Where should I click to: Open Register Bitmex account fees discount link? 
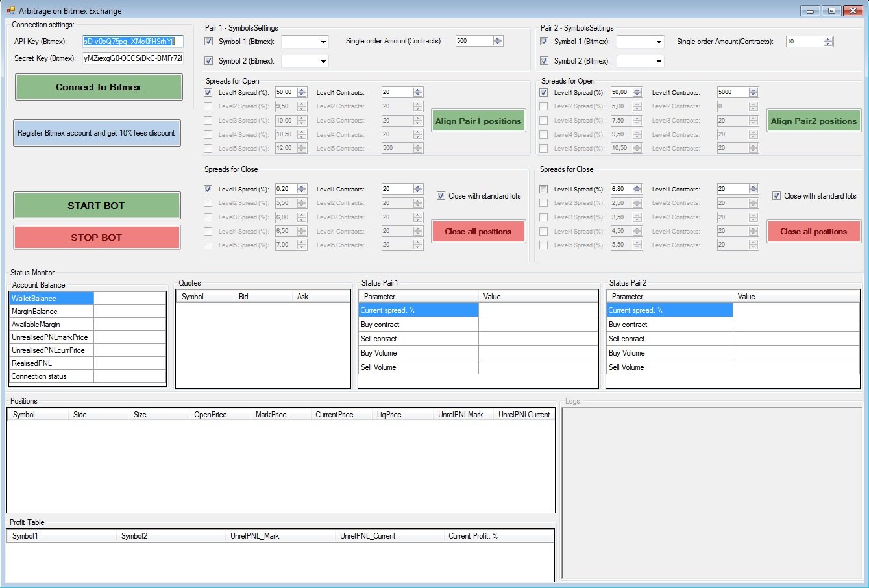(x=97, y=133)
